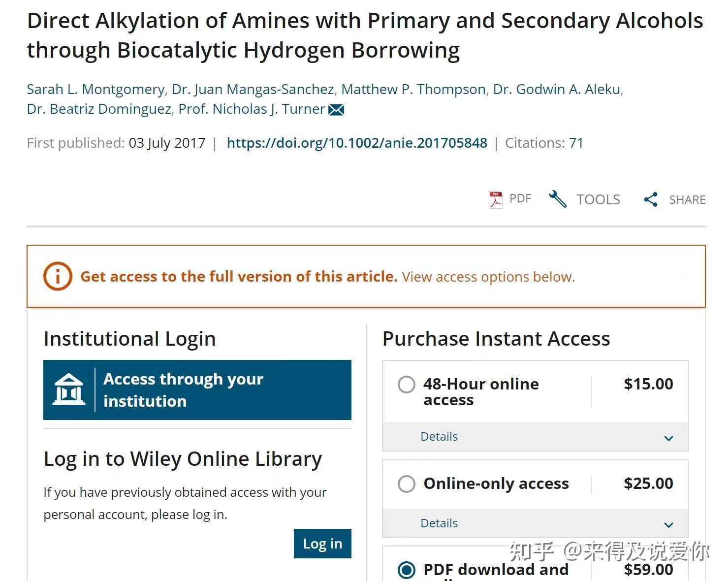This screenshot has width=728, height=581.
Task: Click the institution building icon
Action: (69, 389)
